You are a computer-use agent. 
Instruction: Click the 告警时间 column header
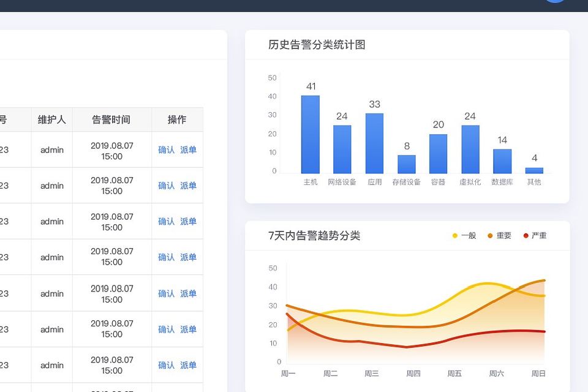tap(111, 119)
